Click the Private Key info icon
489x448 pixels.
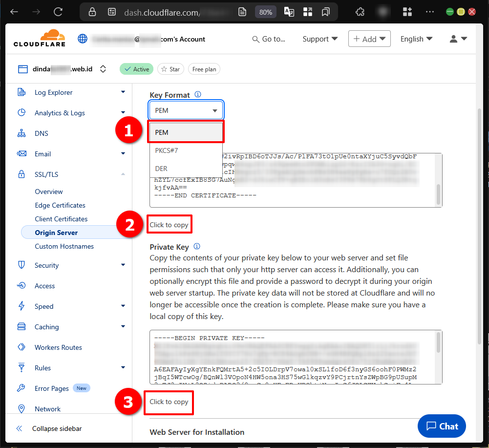click(197, 246)
